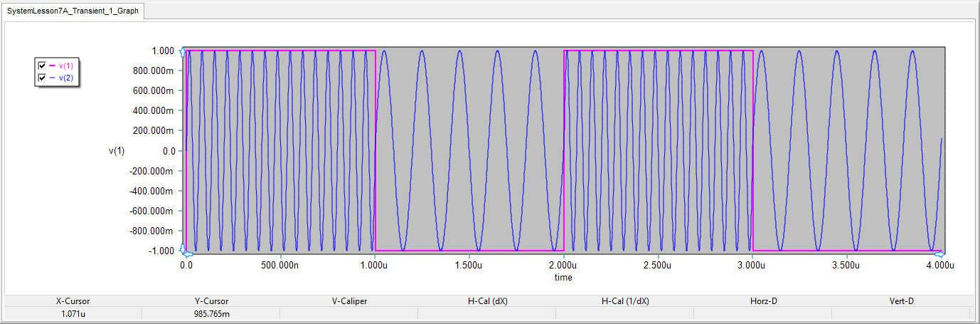Click the bottom-left cursor marker at origin
980x324 pixels.
183,250
